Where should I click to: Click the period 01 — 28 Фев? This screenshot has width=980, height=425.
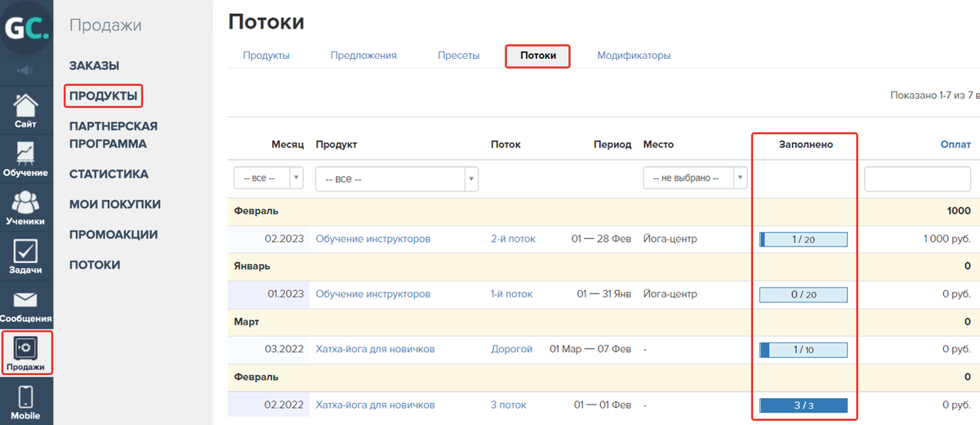[602, 239]
